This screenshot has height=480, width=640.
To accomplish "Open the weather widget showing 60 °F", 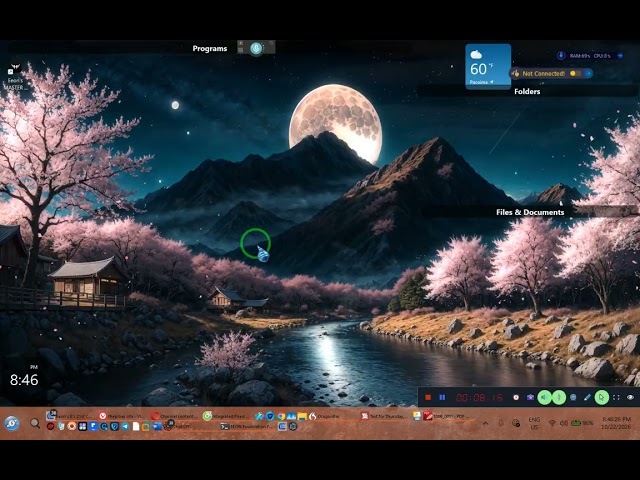I will (x=488, y=66).
